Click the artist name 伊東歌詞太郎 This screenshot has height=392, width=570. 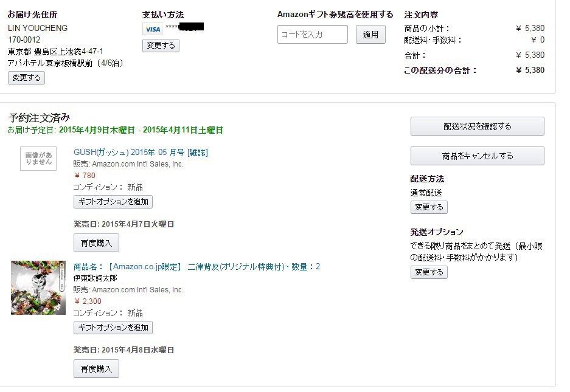click(x=95, y=278)
